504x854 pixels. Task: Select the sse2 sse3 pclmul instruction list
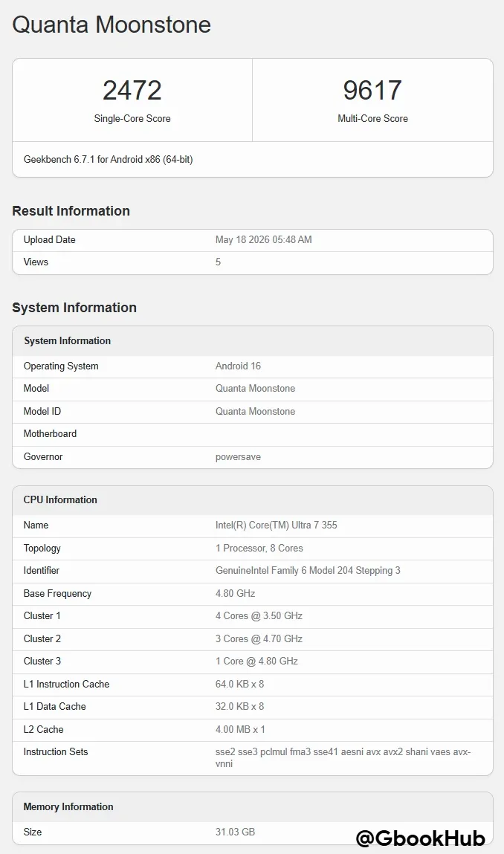(343, 757)
